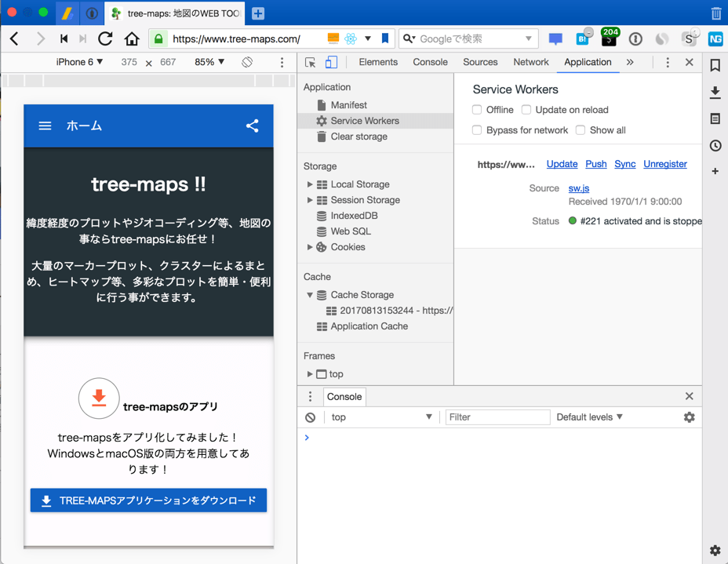The height and width of the screenshot is (564, 728).
Task: Click the Push link
Action: tap(595, 164)
